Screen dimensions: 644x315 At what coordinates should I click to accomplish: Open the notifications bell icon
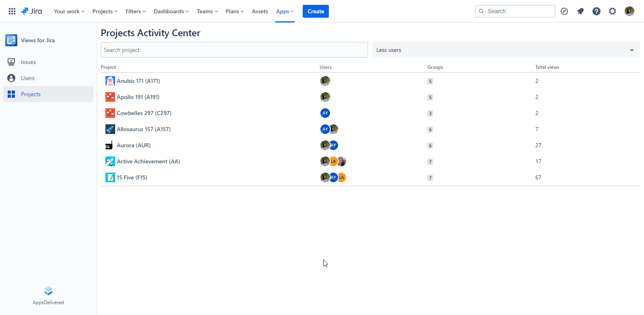[x=580, y=11]
